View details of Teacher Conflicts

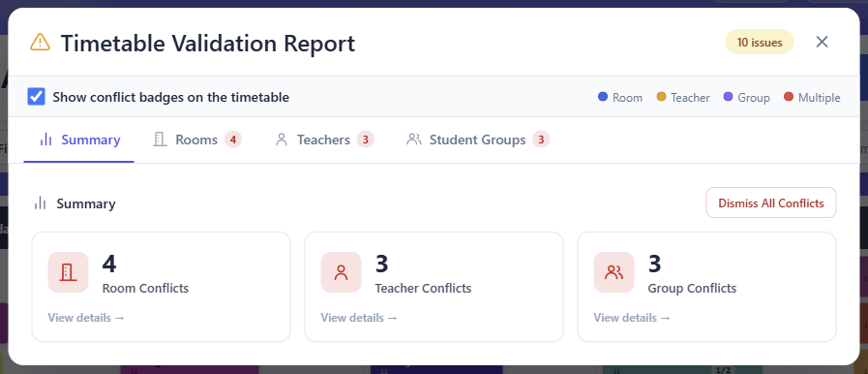tap(359, 318)
